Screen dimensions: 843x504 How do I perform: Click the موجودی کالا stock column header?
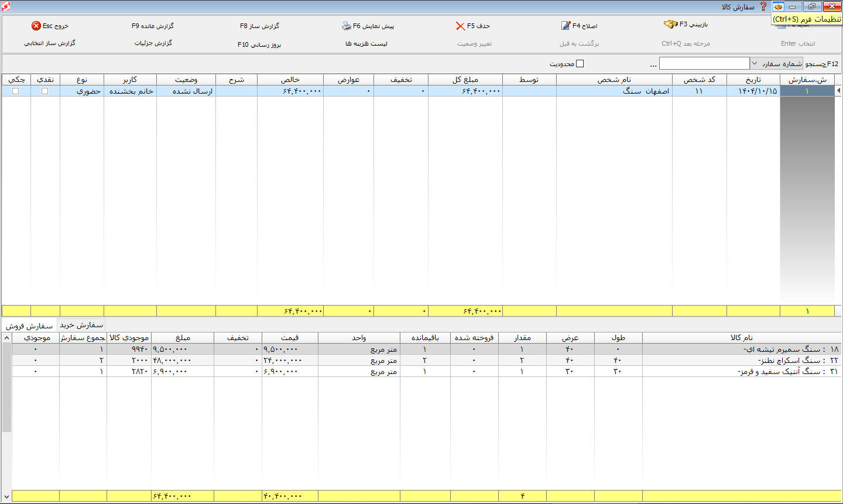point(129,338)
